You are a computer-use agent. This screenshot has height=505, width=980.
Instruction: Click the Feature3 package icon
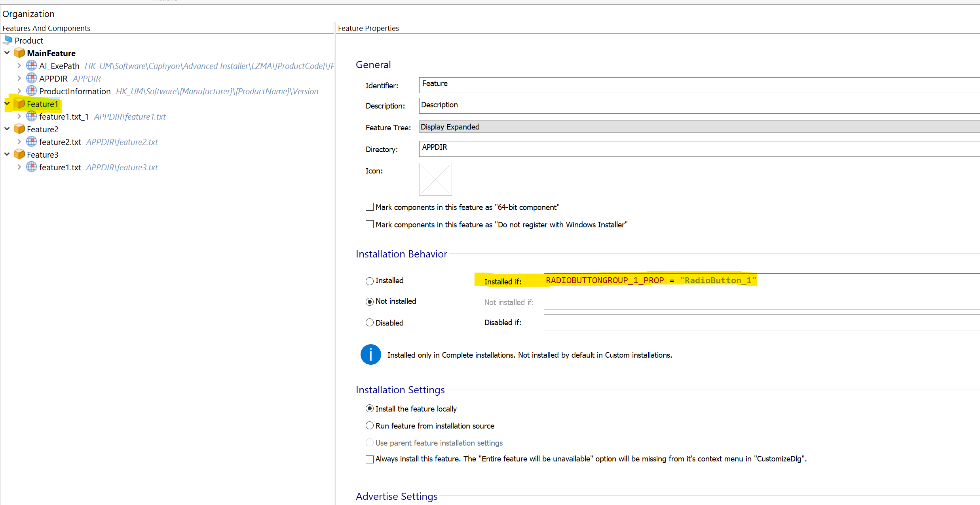pyautogui.click(x=19, y=154)
